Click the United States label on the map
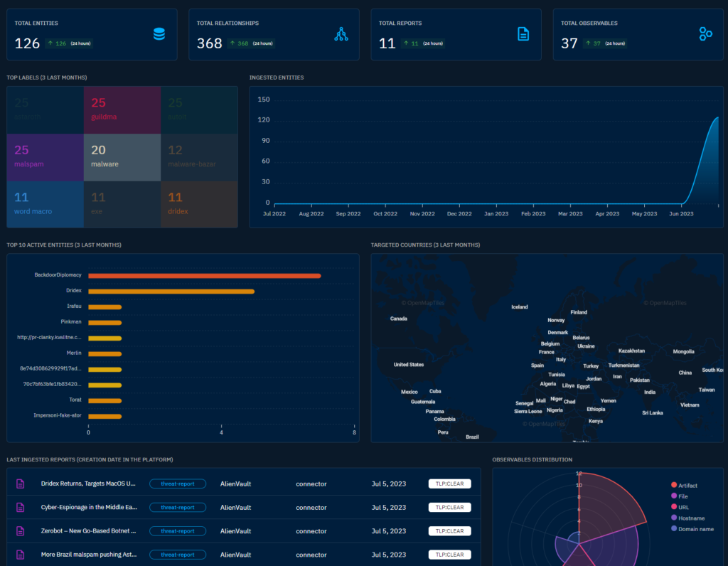 (x=409, y=365)
